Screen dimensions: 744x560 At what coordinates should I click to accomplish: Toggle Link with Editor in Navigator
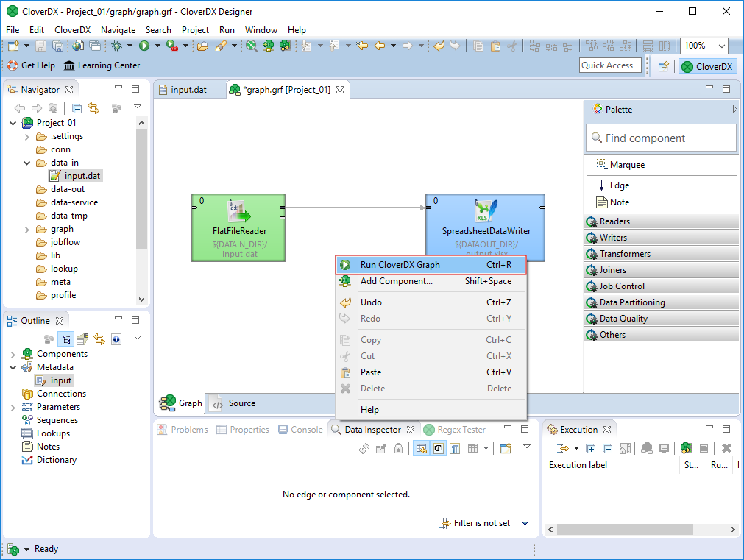(x=93, y=108)
